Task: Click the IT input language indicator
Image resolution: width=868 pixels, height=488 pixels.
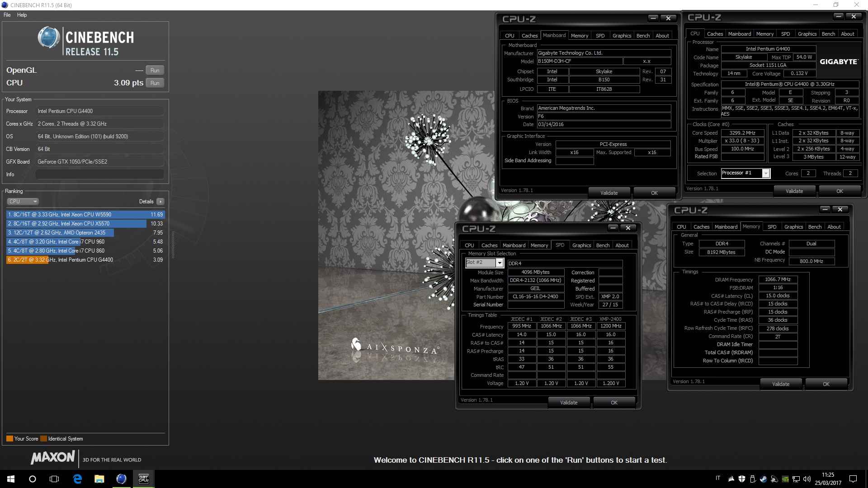Action: pos(718,478)
